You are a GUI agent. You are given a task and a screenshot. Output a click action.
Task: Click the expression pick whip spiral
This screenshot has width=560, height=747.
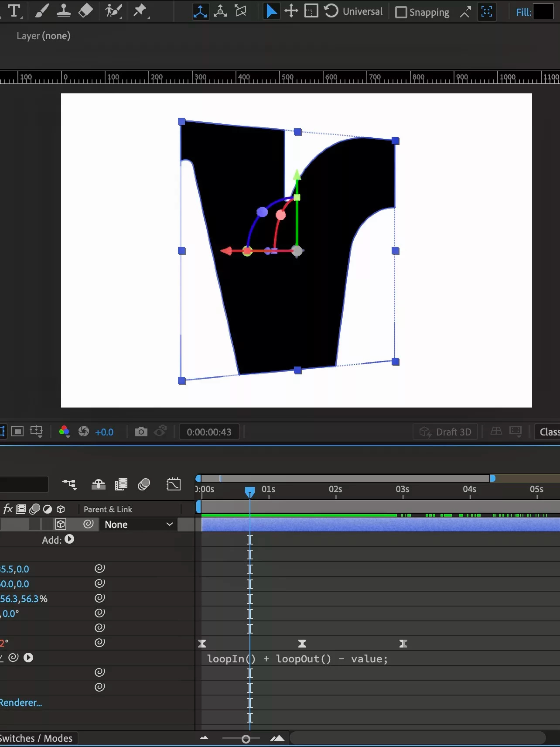click(14, 658)
